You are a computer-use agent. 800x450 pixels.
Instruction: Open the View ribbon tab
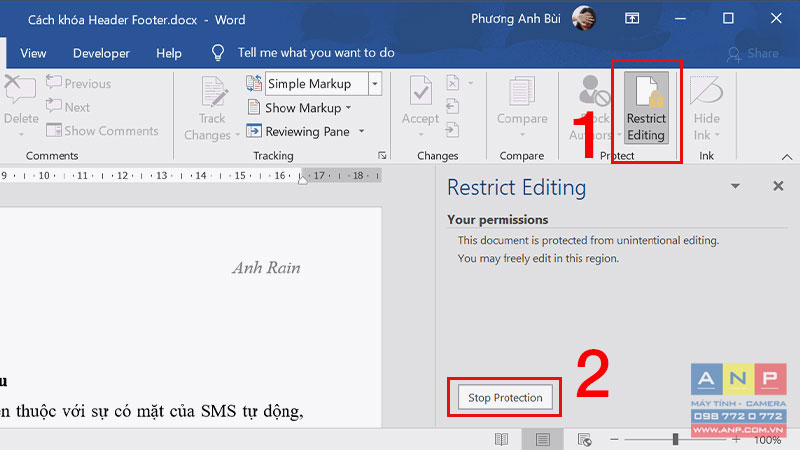coord(33,53)
